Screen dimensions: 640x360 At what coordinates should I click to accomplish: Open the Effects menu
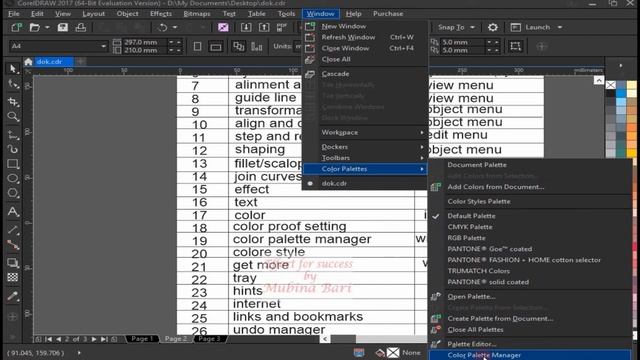160,13
